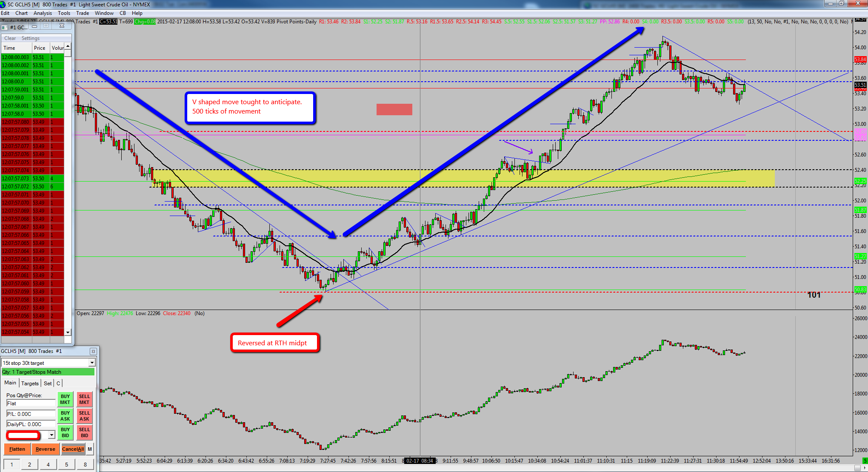Click the 12:08:00.003 trade row
This screenshot has height=472, width=868.
point(33,57)
